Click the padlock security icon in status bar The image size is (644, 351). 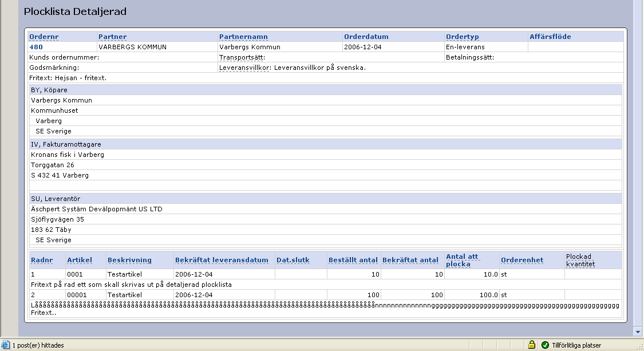pyautogui.click(x=531, y=345)
